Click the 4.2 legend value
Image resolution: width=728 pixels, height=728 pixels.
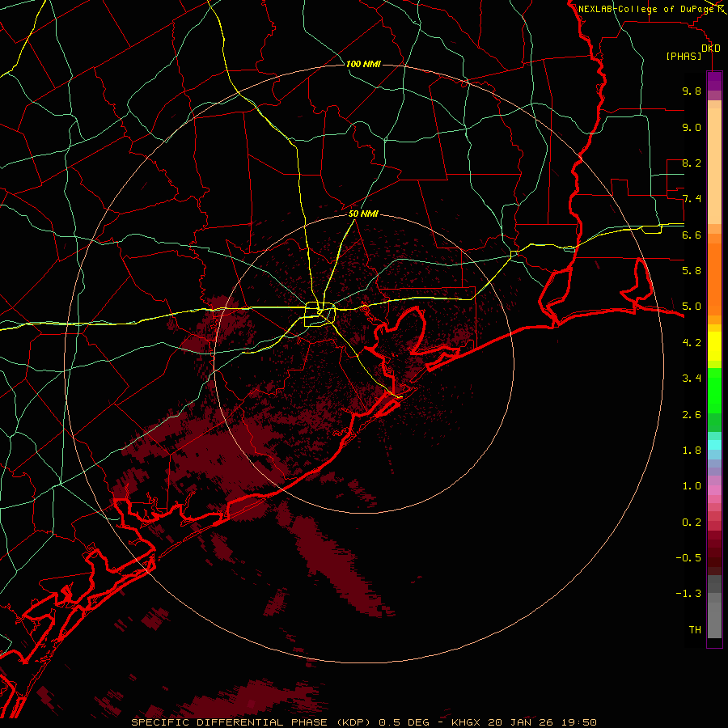click(692, 343)
